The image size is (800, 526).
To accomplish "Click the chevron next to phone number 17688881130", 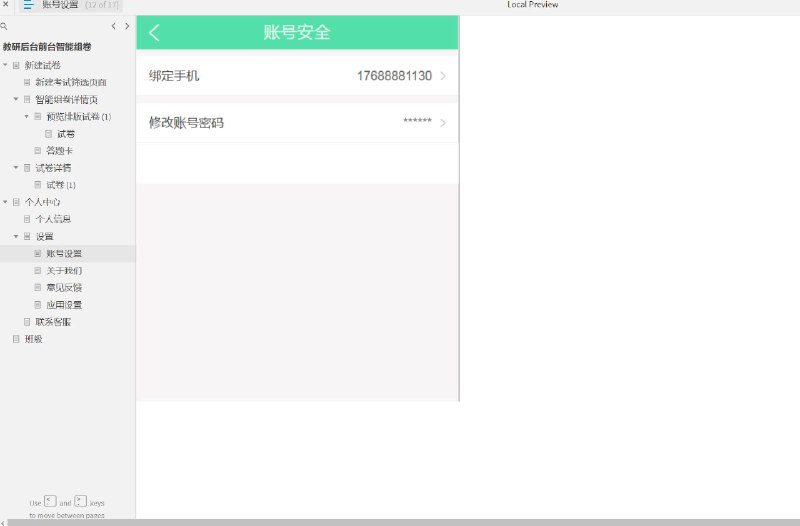I will (x=443, y=76).
